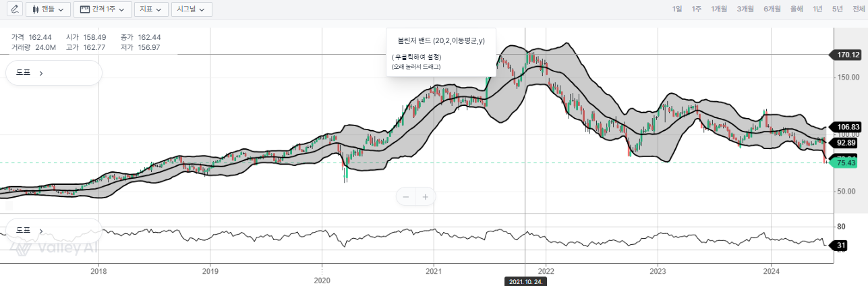Open the 시그널 signals dropdown

tap(192, 9)
